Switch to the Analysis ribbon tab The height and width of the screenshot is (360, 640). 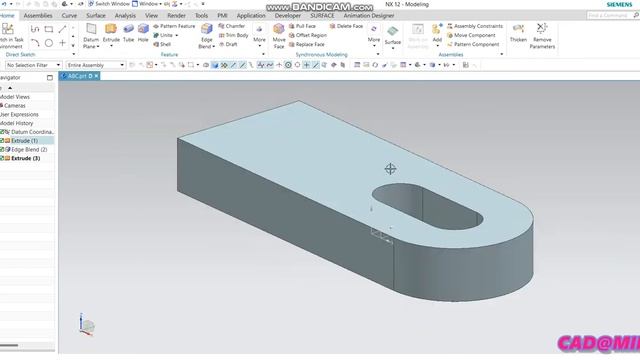[125, 16]
